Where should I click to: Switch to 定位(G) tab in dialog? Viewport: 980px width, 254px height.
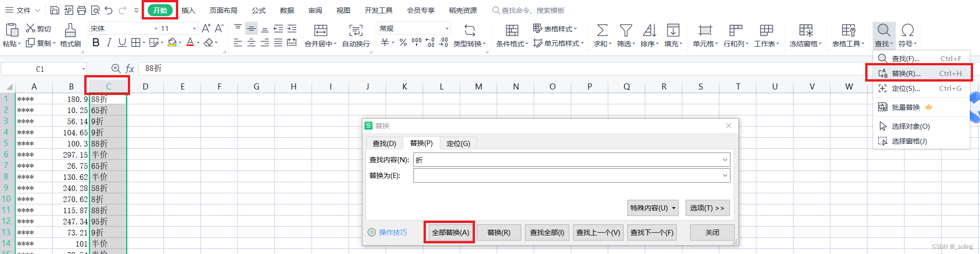(458, 144)
